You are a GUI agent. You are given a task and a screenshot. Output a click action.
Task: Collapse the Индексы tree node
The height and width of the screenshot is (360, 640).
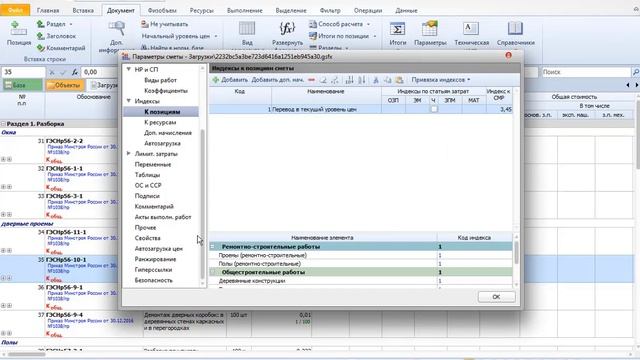(x=129, y=100)
